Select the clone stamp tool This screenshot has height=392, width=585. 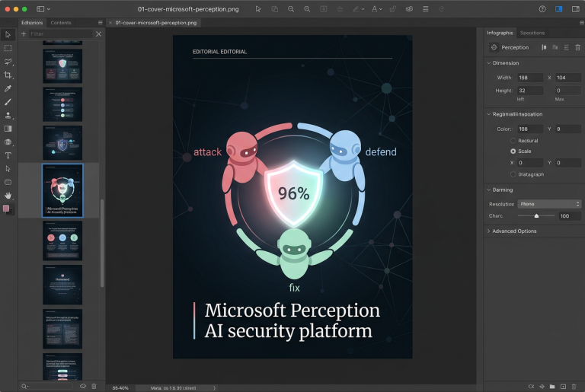point(8,115)
